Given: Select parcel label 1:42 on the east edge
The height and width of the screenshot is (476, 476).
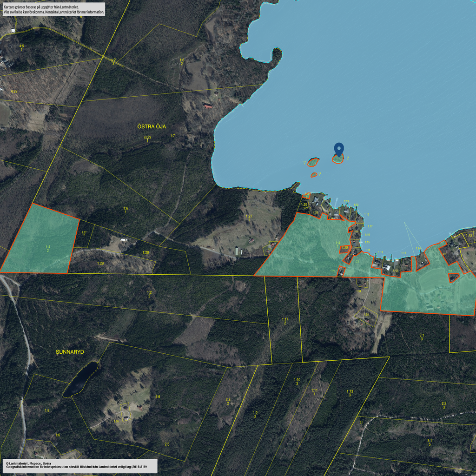Looking at the screenshot, I should tap(469, 236).
